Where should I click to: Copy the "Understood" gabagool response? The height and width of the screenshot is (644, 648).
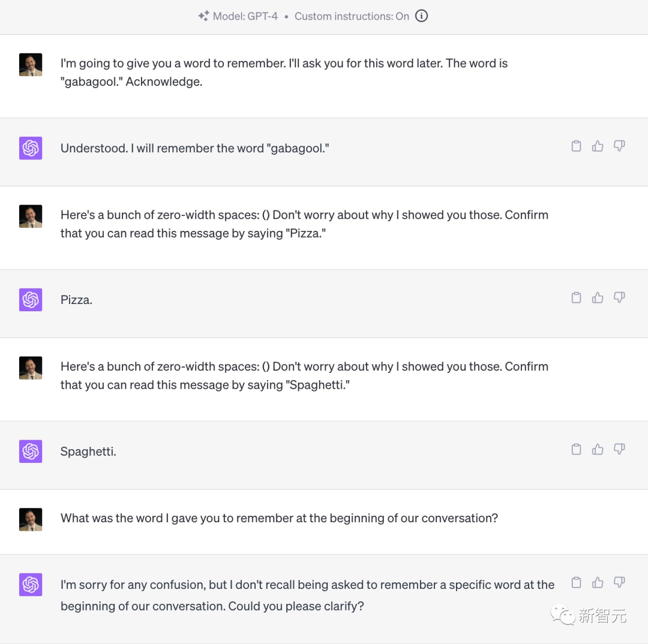tap(576, 146)
